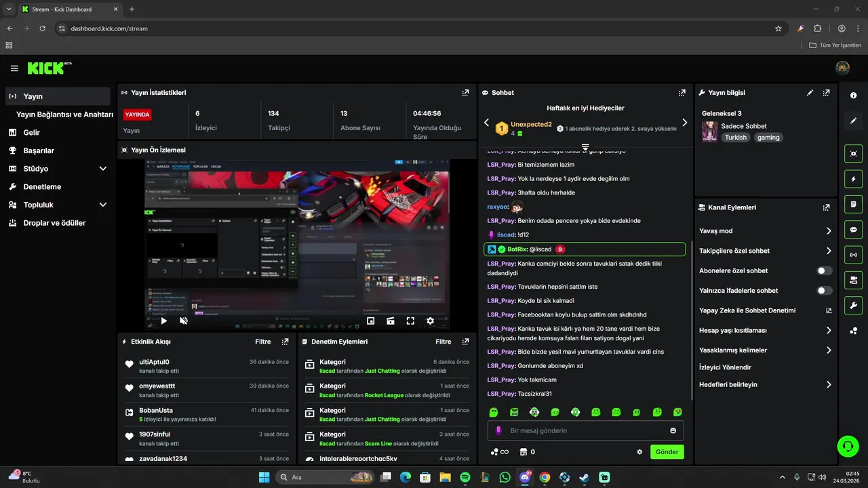The image size is (868, 488).
Task: Open Yasaklanmış kelimeler settings
Action: coord(766,350)
